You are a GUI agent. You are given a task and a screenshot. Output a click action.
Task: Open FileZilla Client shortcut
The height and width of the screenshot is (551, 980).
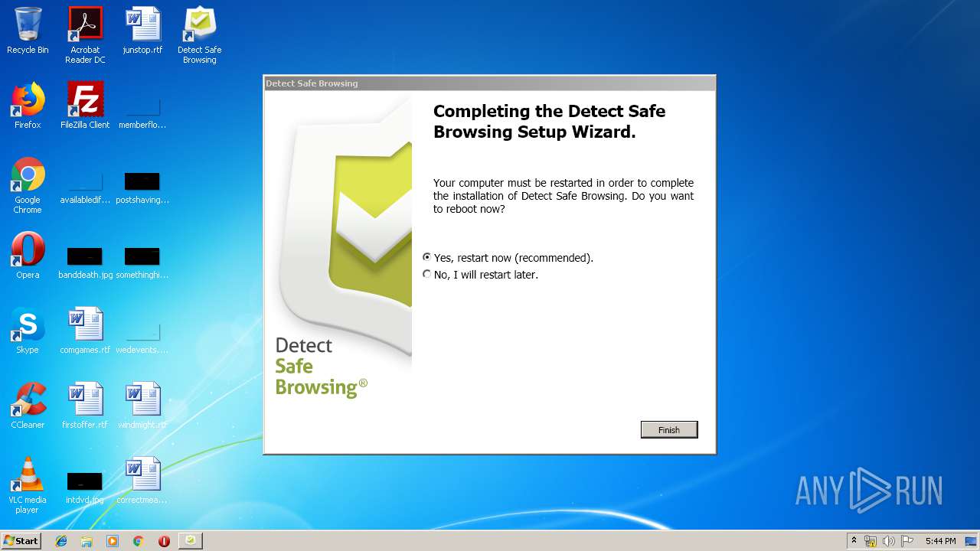pyautogui.click(x=85, y=106)
